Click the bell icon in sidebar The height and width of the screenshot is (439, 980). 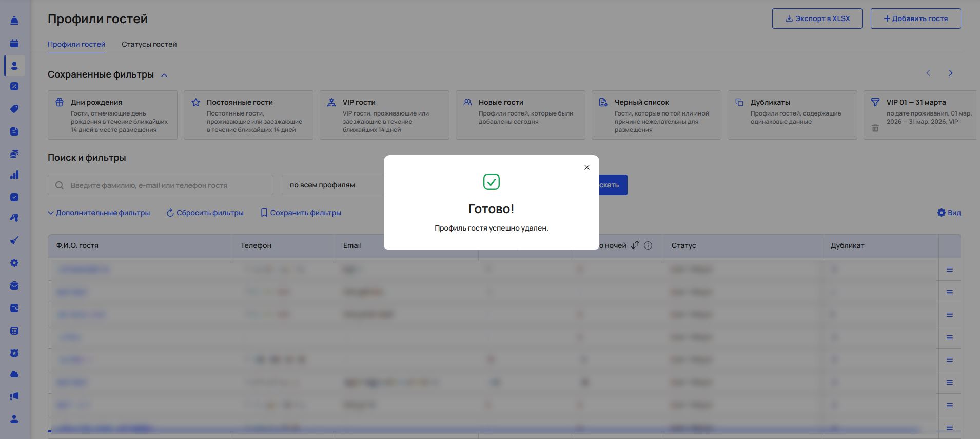[14, 21]
